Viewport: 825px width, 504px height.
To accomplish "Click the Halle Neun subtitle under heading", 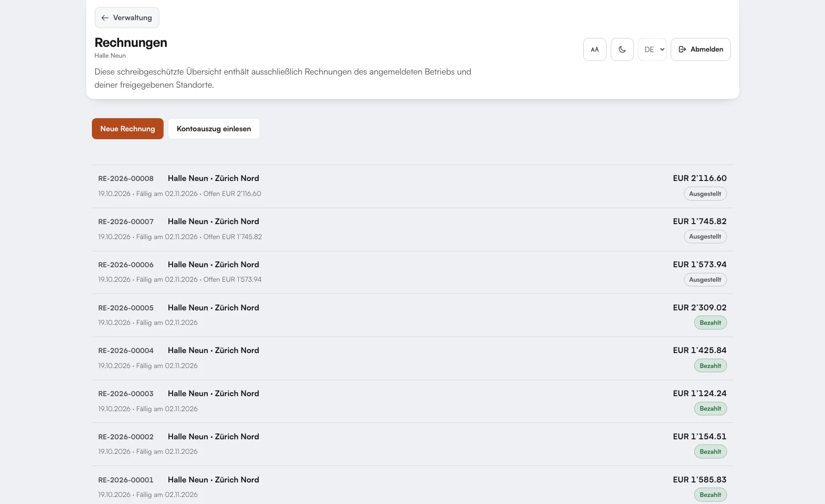I will pos(110,55).
